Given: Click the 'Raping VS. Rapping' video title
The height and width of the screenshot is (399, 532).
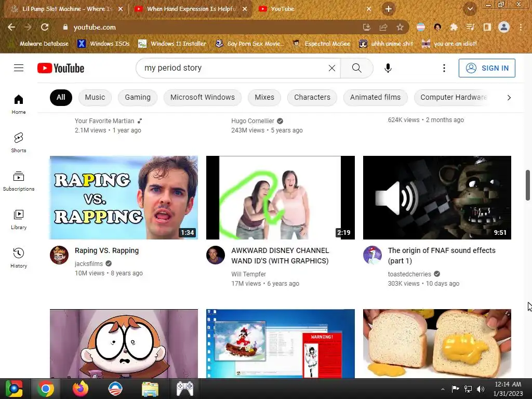Looking at the screenshot, I should pos(107,250).
